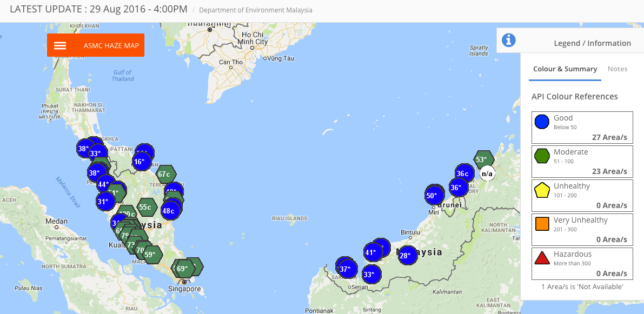Select the 36* blue map marker
The image size is (644, 314).
(x=458, y=188)
